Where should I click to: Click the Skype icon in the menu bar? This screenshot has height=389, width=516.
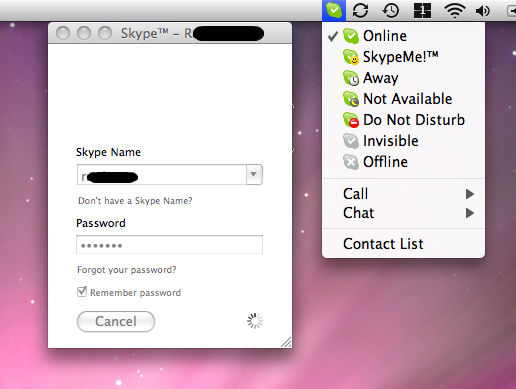[x=334, y=10]
